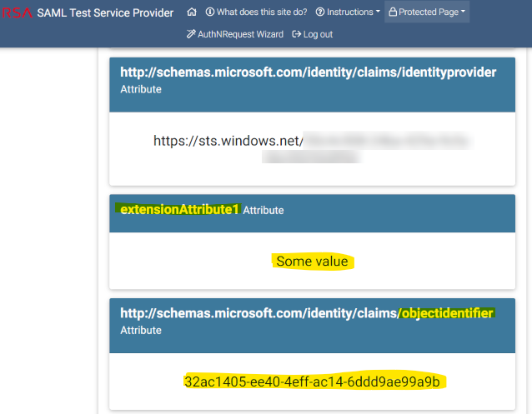The image size is (532, 414).
Task: Go to home via house icon
Action: (x=192, y=12)
